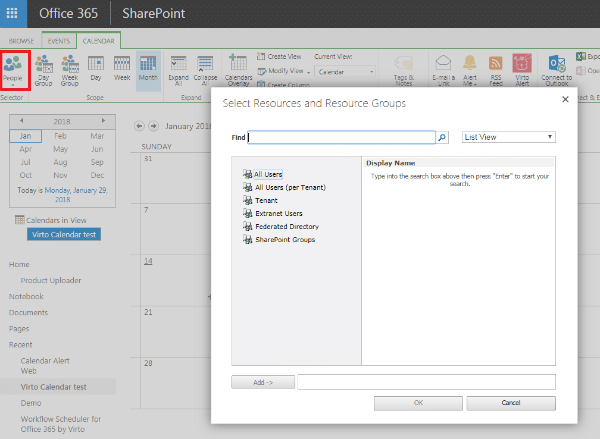Click today's date link Monday, January 29
Image resolution: width=600 pixels, height=439 pixels.
pos(76,194)
